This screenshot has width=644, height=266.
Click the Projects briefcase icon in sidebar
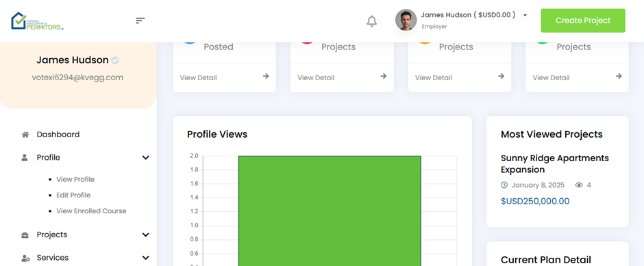pos(25,234)
